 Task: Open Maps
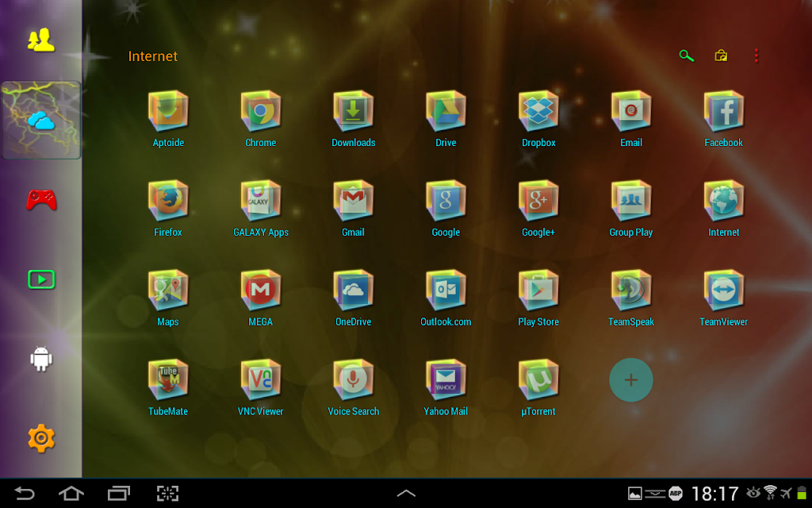(168, 291)
